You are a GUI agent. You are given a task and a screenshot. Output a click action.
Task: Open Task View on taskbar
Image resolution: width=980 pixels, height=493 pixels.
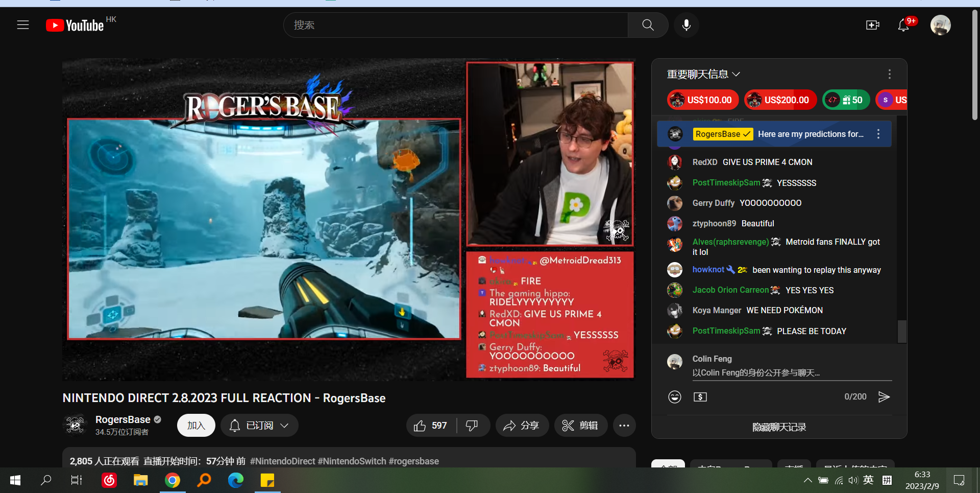pyautogui.click(x=77, y=480)
